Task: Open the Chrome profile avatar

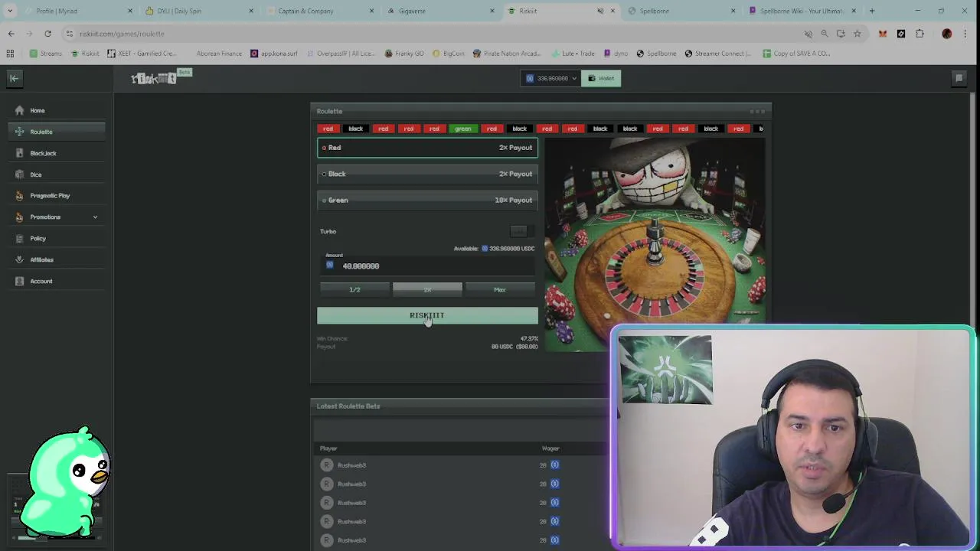Action: click(947, 34)
